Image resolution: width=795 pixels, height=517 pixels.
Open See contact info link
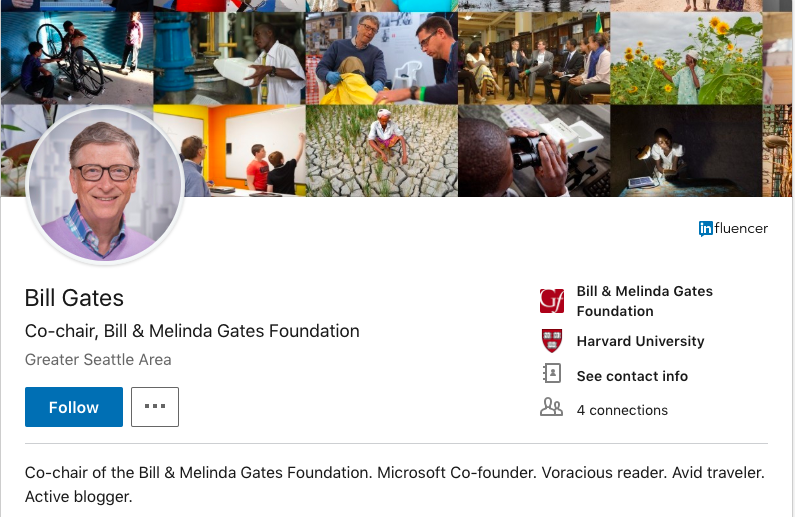coord(632,376)
